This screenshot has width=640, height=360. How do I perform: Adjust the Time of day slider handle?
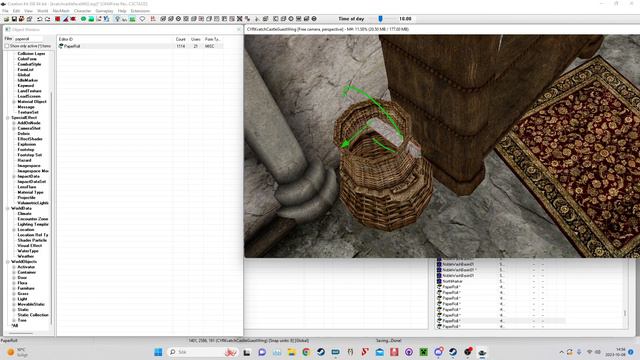(380, 19)
